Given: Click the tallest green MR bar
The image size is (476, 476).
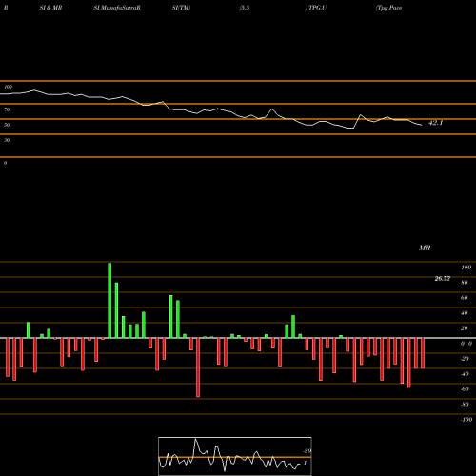Looking at the screenshot, I should [109, 301].
